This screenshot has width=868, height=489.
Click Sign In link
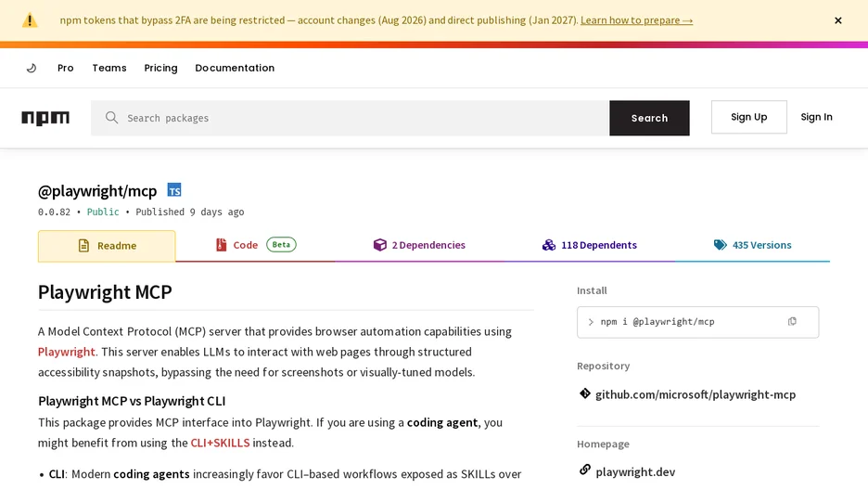[x=816, y=117]
